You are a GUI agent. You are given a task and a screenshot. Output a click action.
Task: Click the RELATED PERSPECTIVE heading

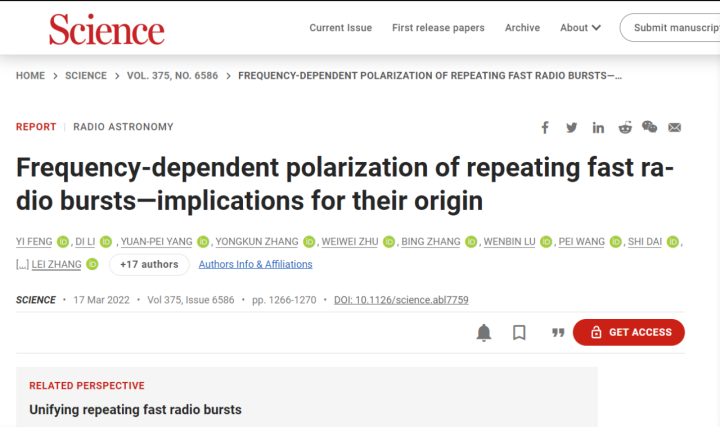tap(87, 386)
